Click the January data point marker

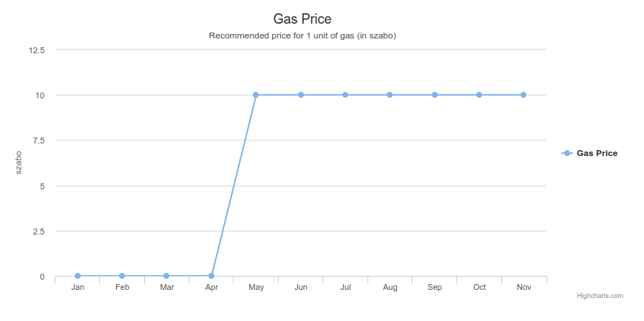78,276
